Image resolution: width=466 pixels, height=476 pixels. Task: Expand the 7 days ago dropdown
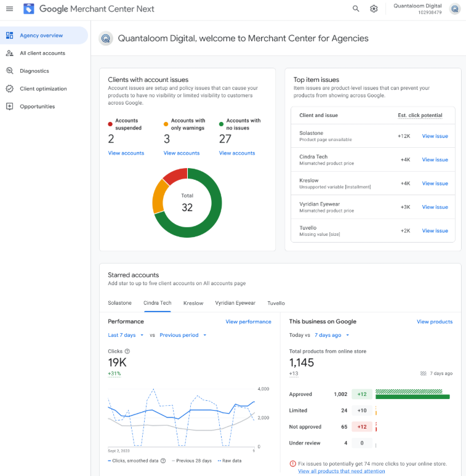(332, 335)
